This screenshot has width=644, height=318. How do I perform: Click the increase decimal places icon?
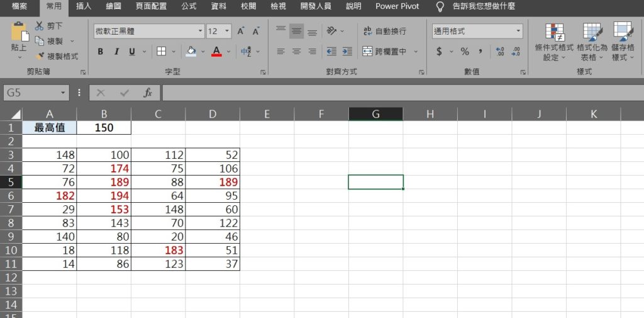500,52
